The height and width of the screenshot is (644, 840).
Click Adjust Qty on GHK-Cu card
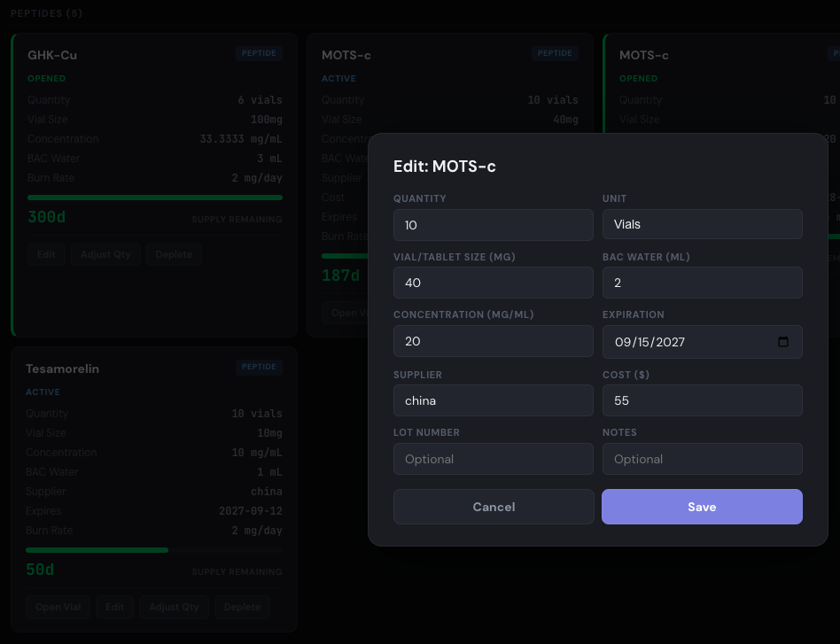105,254
